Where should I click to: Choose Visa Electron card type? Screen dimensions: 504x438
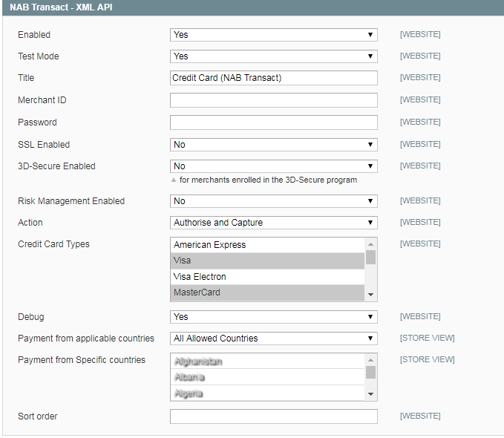point(267,277)
